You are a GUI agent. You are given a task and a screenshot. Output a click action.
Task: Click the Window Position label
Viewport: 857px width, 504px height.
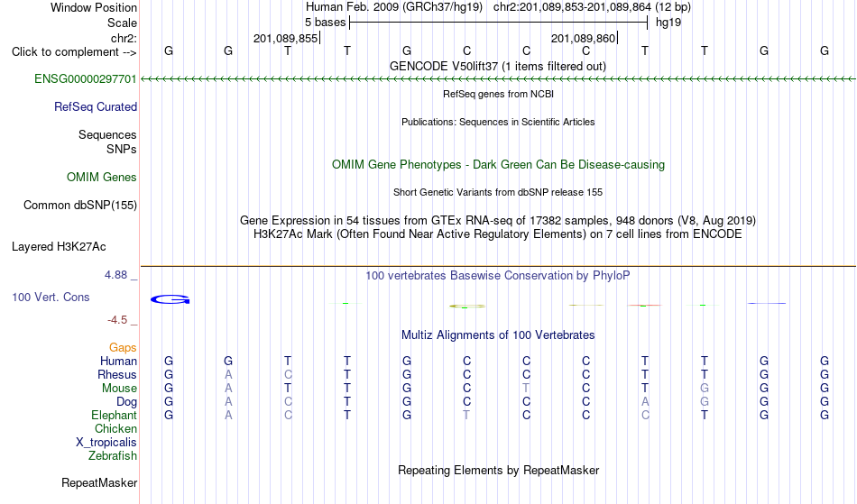[x=94, y=7]
